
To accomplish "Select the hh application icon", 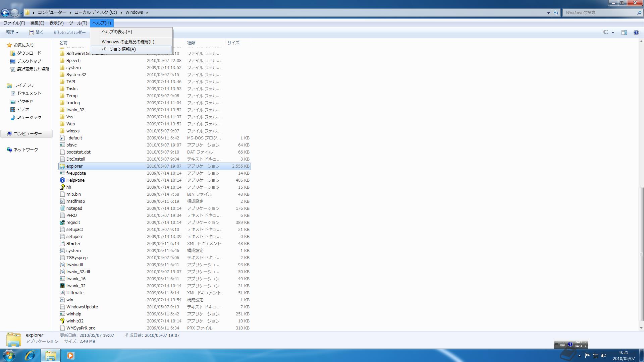I will (x=62, y=187).
